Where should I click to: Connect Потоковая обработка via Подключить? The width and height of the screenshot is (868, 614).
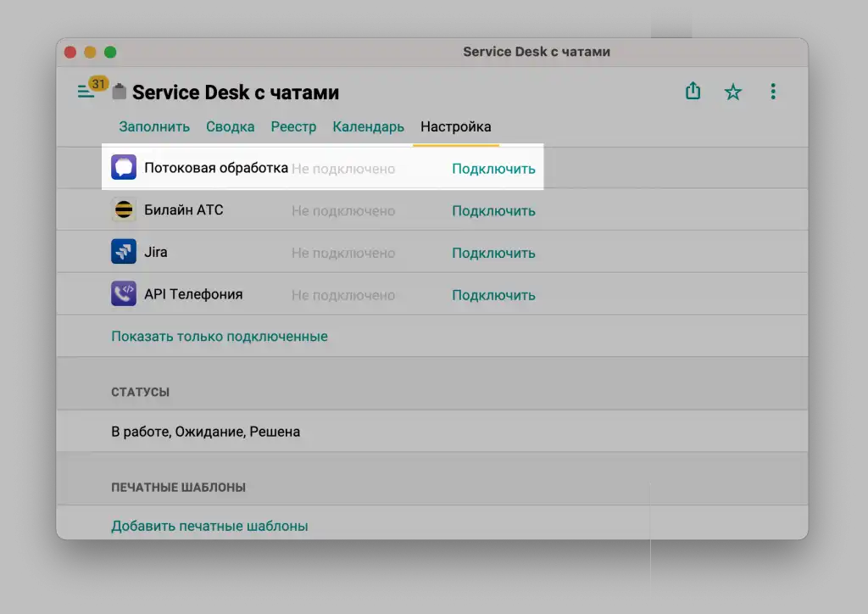pos(494,169)
